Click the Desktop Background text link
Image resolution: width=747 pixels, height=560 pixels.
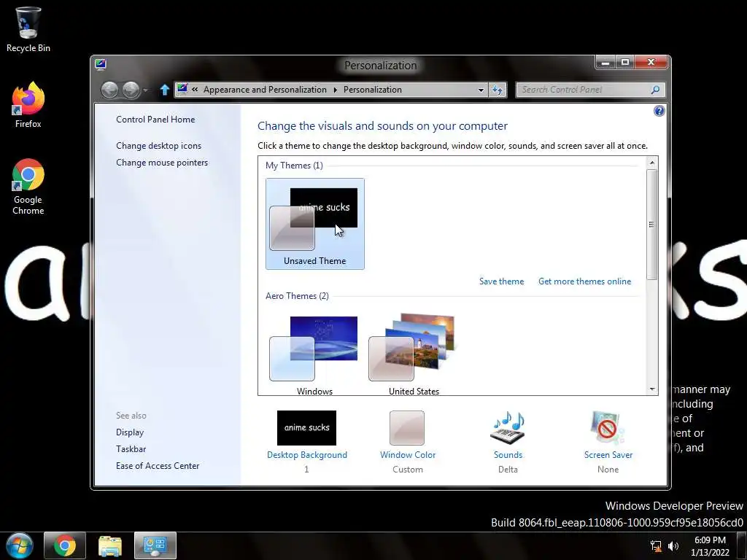[307, 455]
